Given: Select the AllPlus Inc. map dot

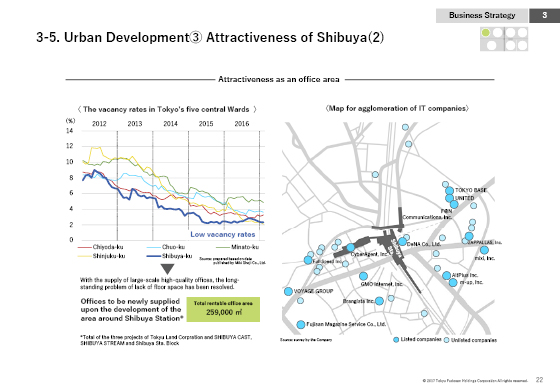Looking at the screenshot, I should (446, 275).
